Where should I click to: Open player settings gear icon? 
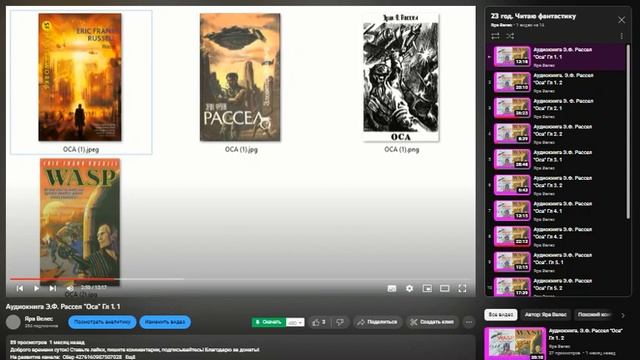(x=409, y=289)
